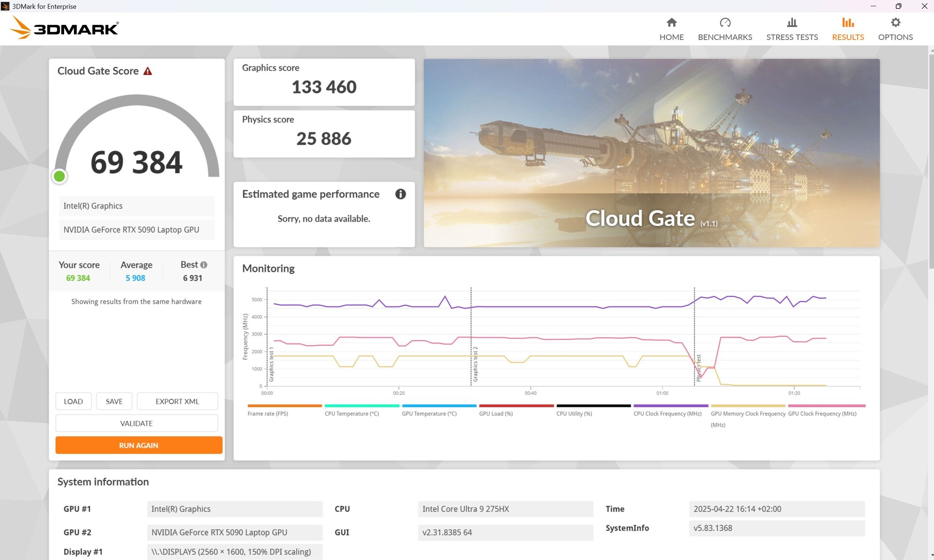Click the VALIDATE button
Screen dimensions: 934x560
tap(136, 423)
